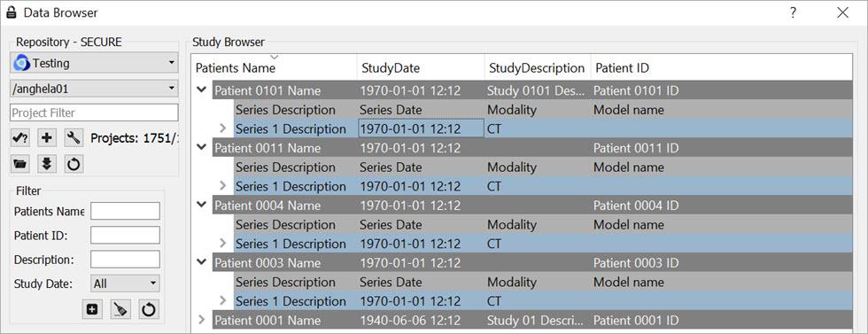Select the Patient 0003 Name row

click(x=532, y=263)
